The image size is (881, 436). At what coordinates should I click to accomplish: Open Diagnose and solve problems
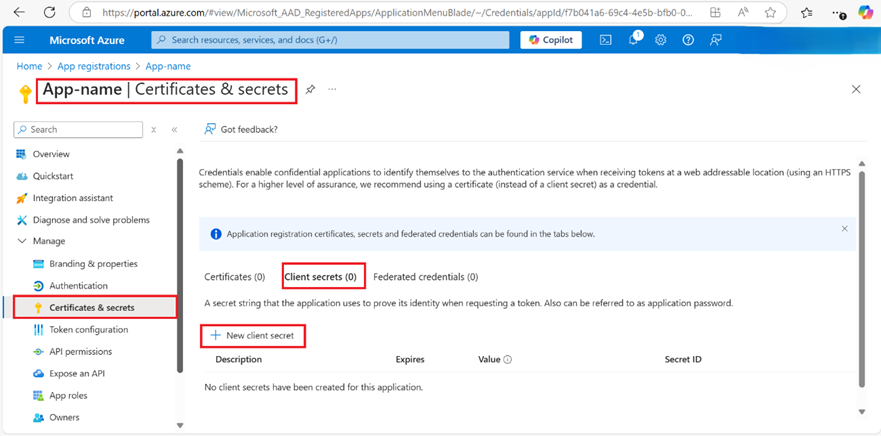tap(91, 220)
